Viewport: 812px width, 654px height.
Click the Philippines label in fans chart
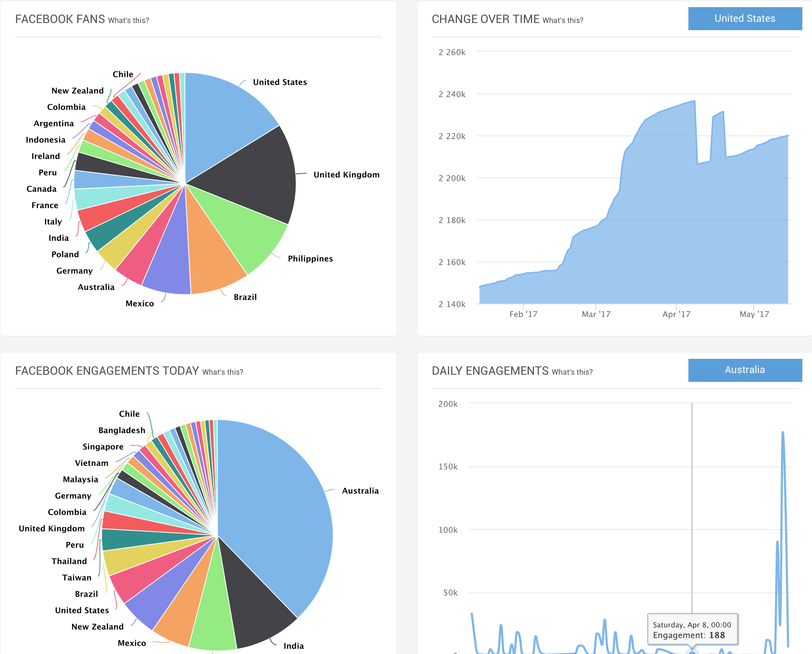[x=310, y=259]
